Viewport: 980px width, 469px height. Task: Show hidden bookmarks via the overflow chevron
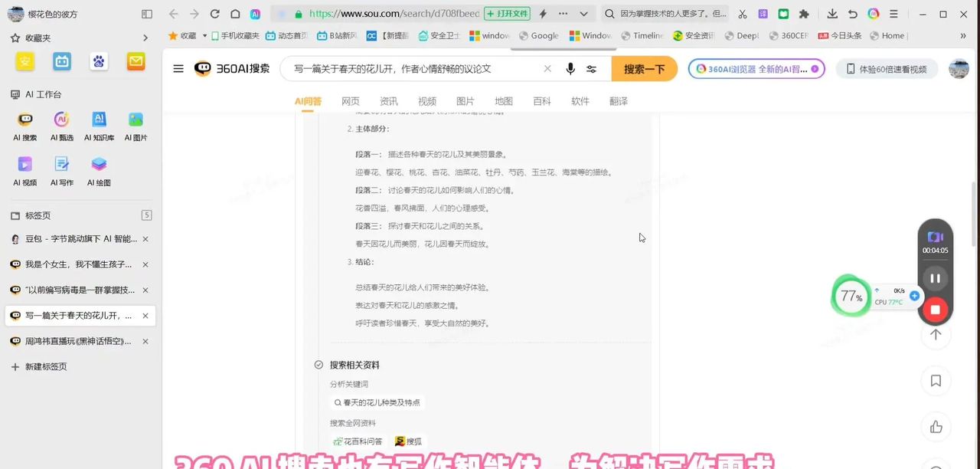[x=963, y=35]
